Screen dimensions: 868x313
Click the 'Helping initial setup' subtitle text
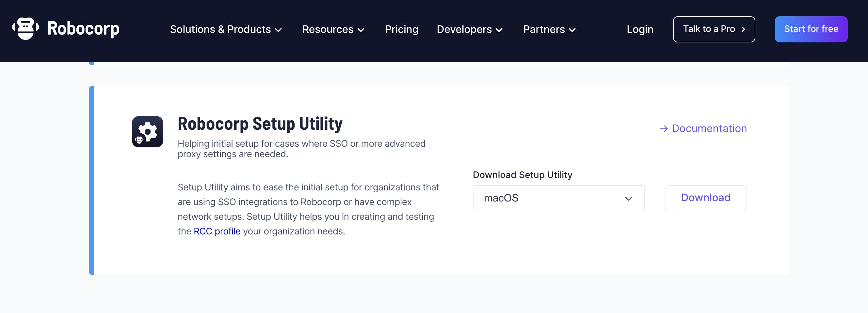click(x=301, y=149)
